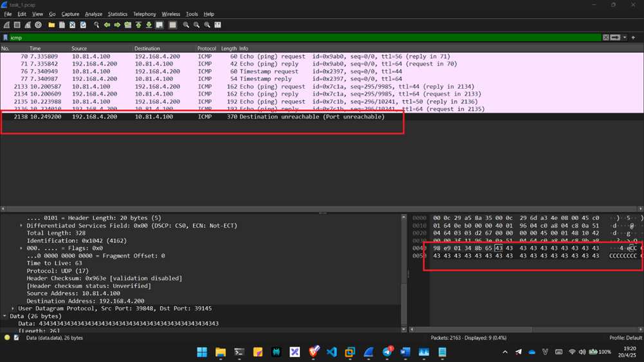Open the Wireless menu
644x362 pixels.
point(171,14)
